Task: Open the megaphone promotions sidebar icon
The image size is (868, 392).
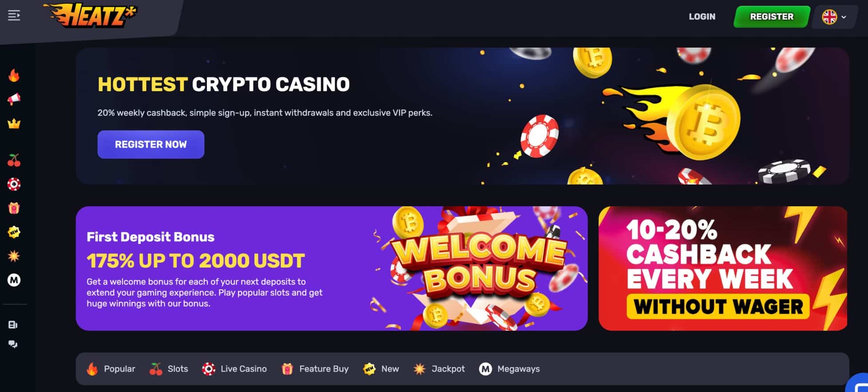Action: pos(14,99)
